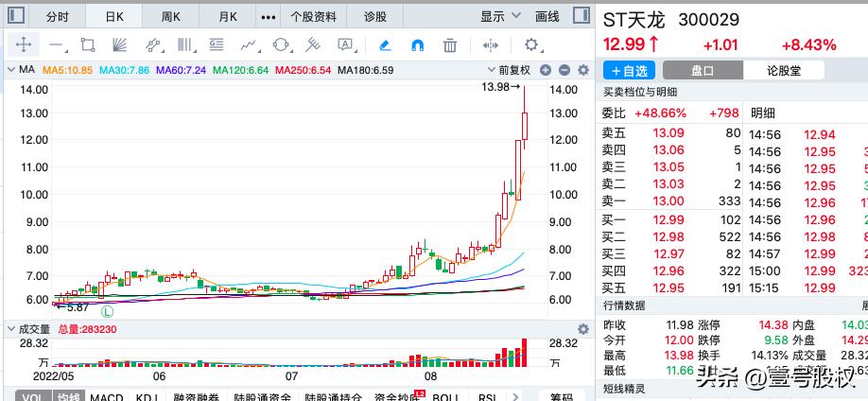Select the RSI indicator
This screenshot has height=401, width=868.
point(487,396)
